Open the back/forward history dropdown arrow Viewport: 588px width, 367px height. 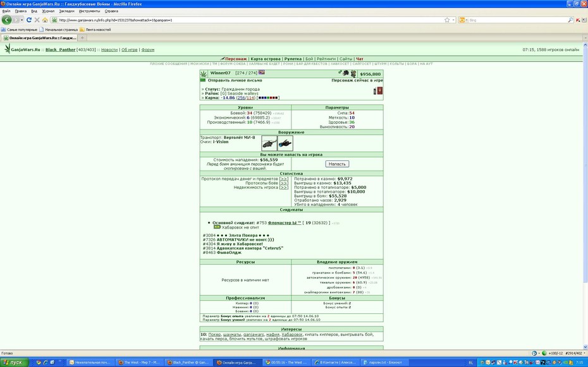pyautogui.click(x=21, y=20)
